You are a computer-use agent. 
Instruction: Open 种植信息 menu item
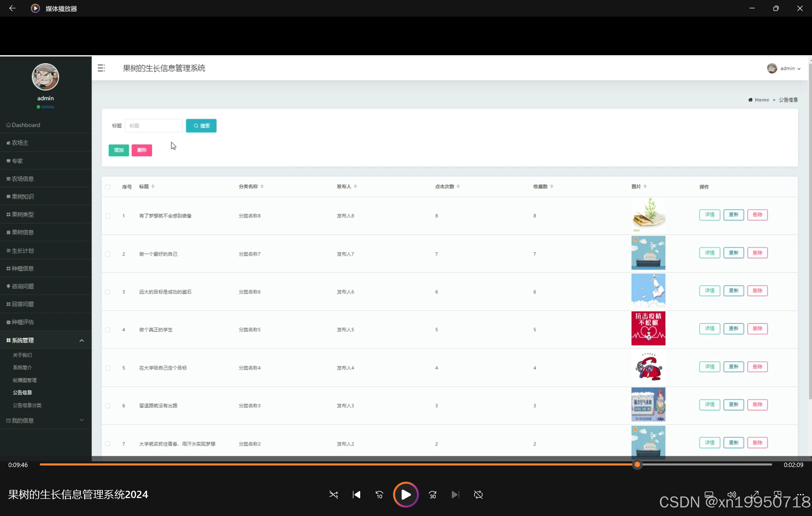pyautogui.click(x=46, y=268)
